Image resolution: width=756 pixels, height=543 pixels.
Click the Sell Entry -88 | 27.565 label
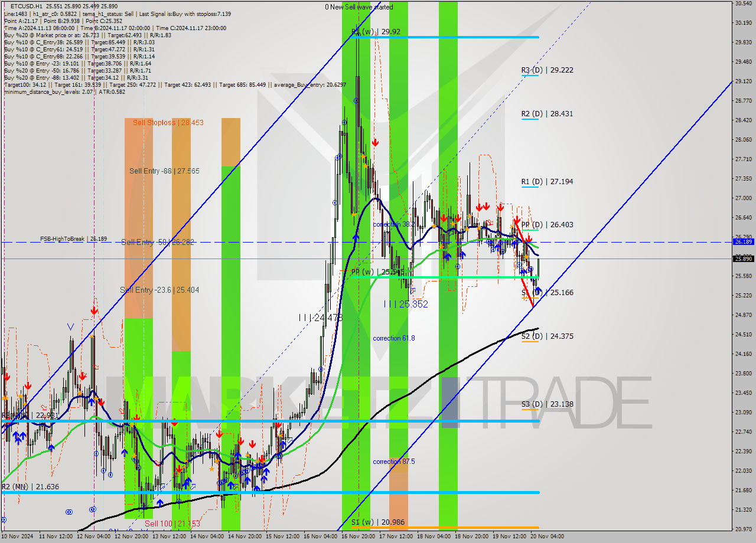click(164, 171)
